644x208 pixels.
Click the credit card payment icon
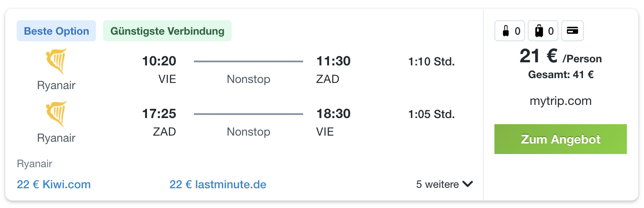[572, 31]
